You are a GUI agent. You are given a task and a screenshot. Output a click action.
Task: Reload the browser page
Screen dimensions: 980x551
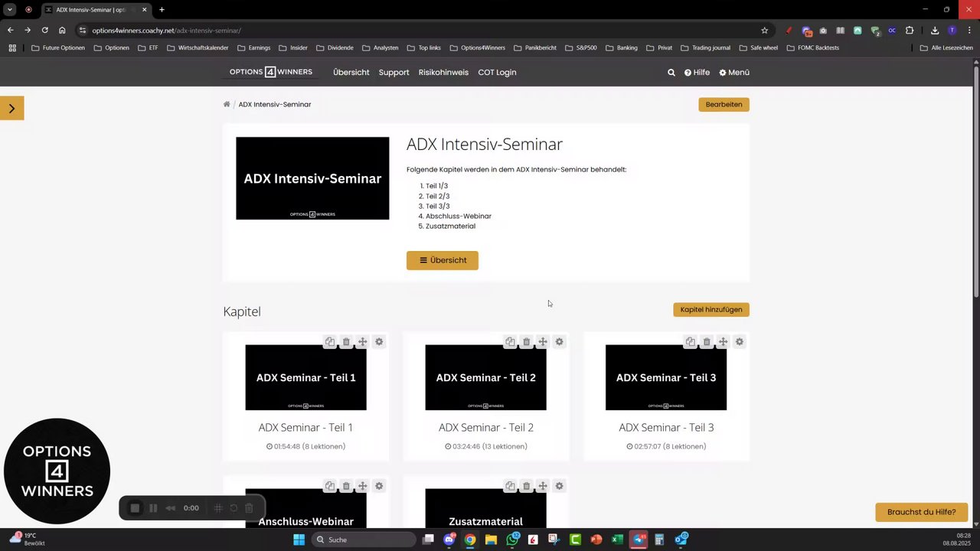44,31
